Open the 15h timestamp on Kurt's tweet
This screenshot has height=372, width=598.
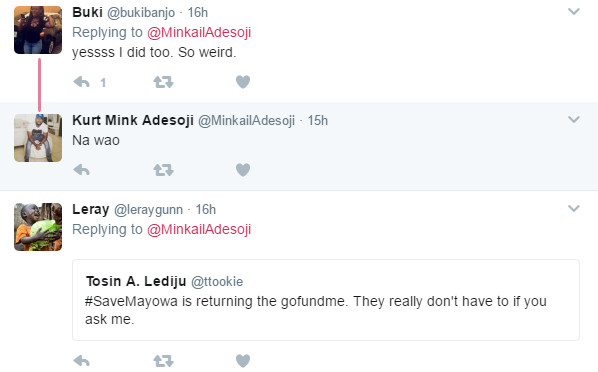318,121
